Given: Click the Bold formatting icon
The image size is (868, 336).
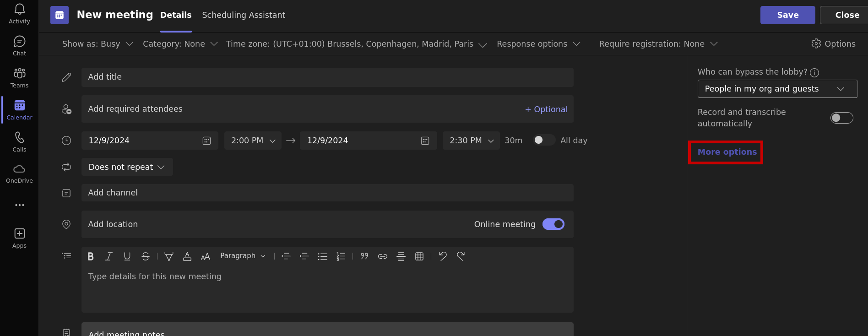Looking at the screenshot, I should point(91,256).
